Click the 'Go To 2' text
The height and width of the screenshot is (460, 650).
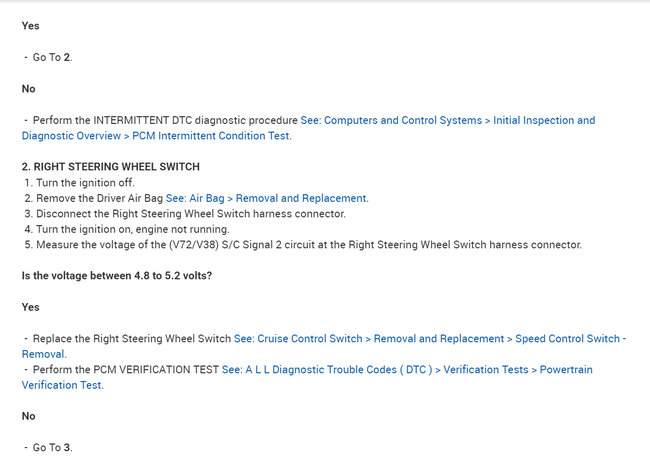click(52, 57)
